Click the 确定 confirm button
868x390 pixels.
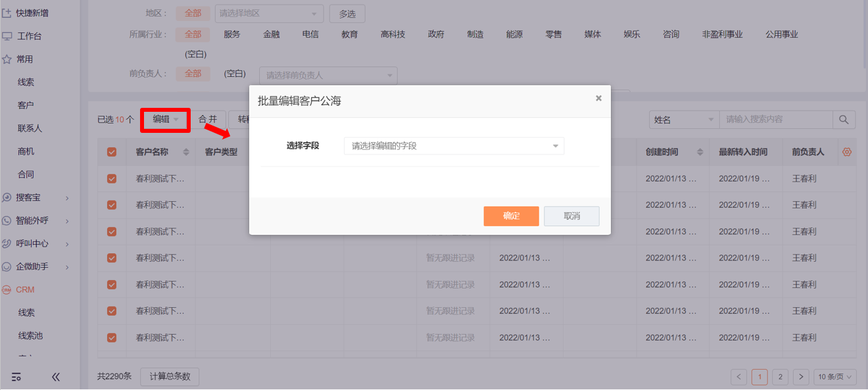click(511, 216)
